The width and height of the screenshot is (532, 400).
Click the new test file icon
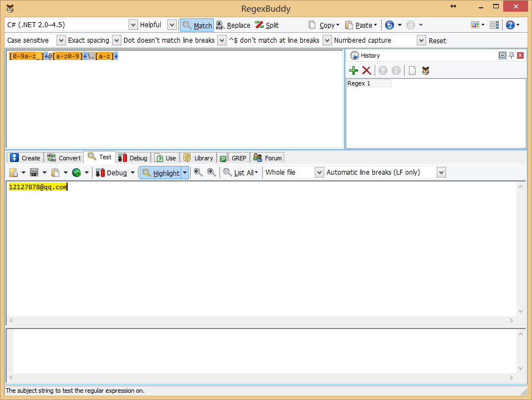coord(13,173)
